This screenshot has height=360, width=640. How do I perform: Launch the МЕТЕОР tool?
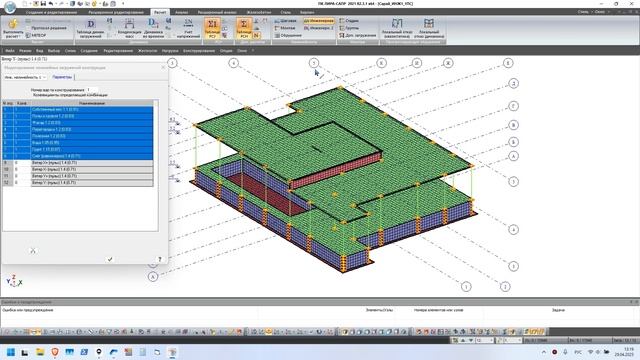click(36, 35)
